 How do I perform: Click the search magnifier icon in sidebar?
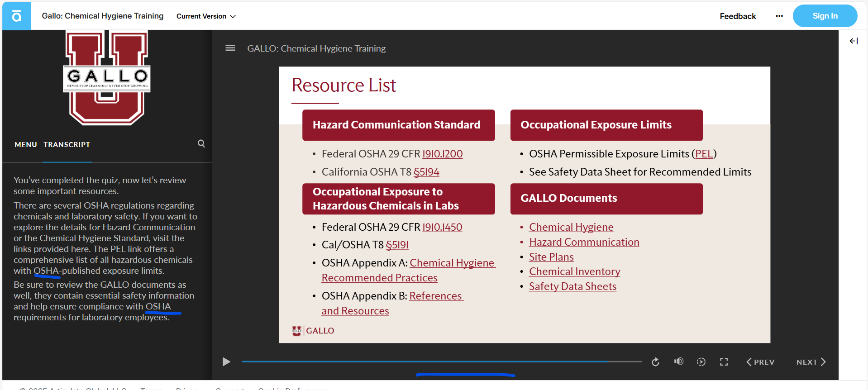click(201, 144)
